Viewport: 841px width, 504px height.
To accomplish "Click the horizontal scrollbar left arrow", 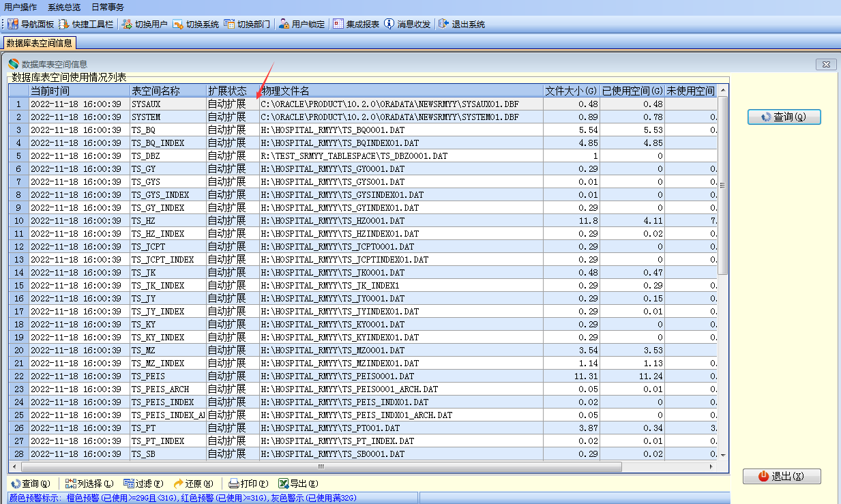I will pyautogui.click(x=14, y=467).
